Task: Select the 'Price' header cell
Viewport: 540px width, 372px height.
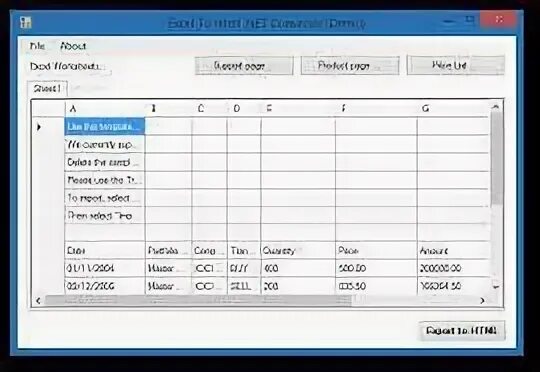Action: click(376, 250)
